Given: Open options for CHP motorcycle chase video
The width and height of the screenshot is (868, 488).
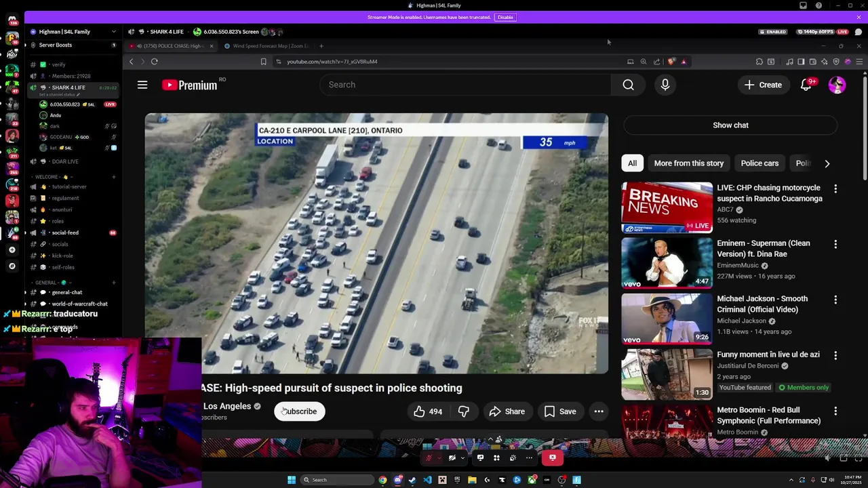Looking at the screenshot, I should (x=835, y=188).
